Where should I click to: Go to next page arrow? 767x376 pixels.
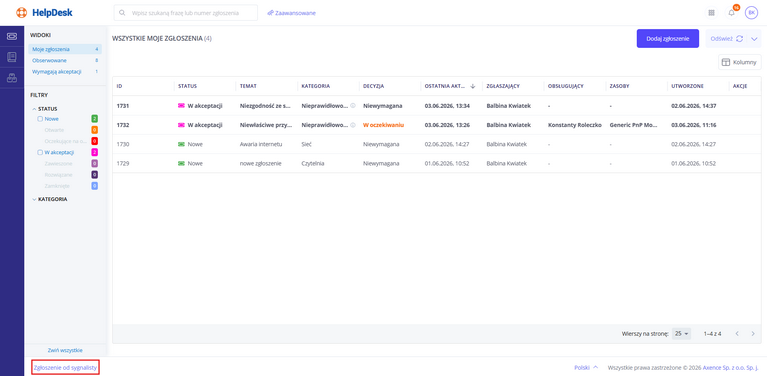[x=753, y=334]
